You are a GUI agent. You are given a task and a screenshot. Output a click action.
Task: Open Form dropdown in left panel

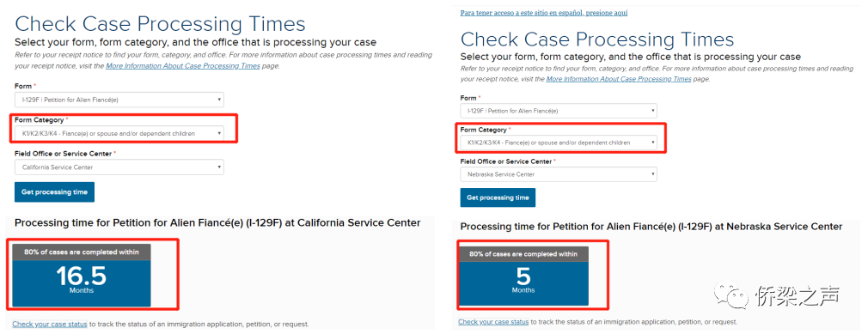(119, 100)
